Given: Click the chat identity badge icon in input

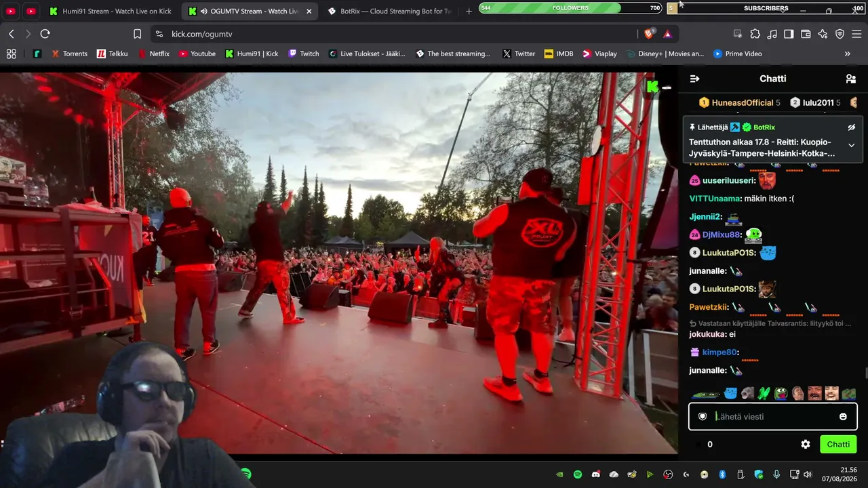Looking at the screenshot, I should pos(703,417).
